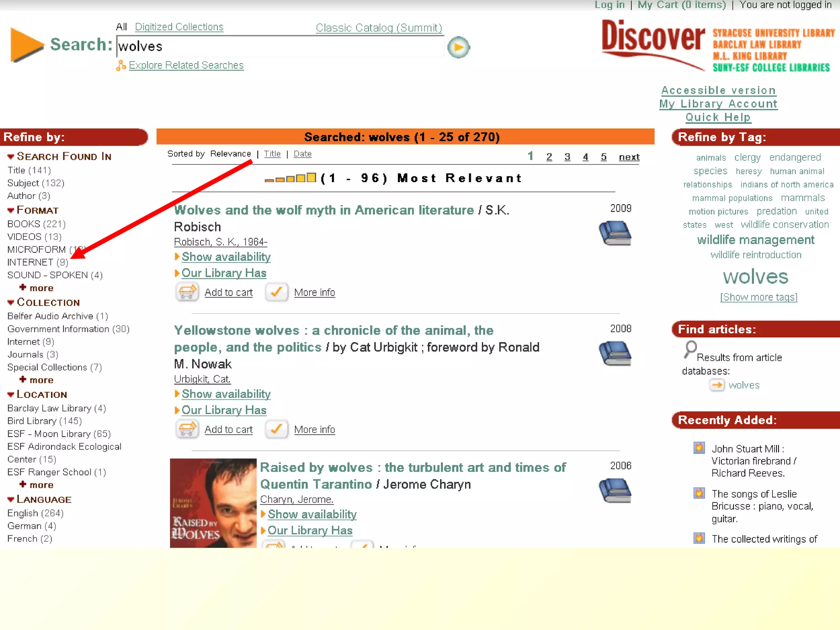840x630 pixels.
Task: Expand Our Library Has for the first result
Action: point(224,273)
